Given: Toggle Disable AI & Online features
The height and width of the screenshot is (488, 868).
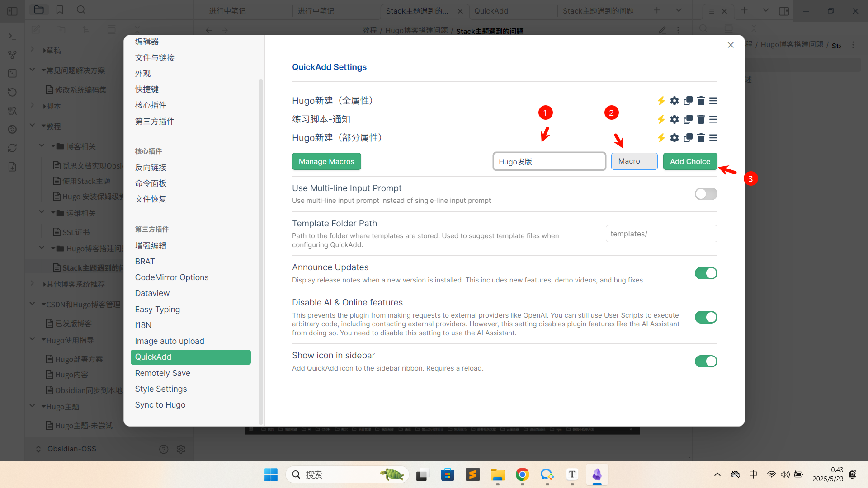Looking at the screenshot, I should [706, 317].
